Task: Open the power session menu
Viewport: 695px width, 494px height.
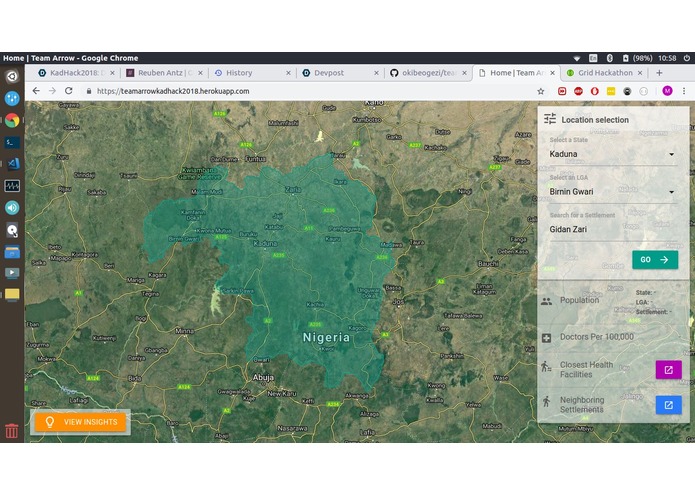Action: point(687,58)
